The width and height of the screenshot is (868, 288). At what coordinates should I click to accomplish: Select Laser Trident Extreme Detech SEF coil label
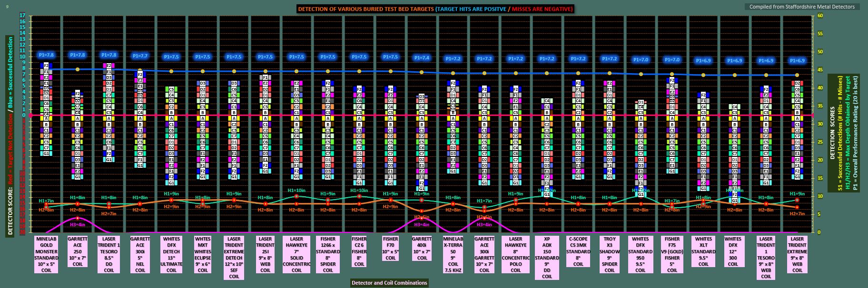click(x=234, y=258)
